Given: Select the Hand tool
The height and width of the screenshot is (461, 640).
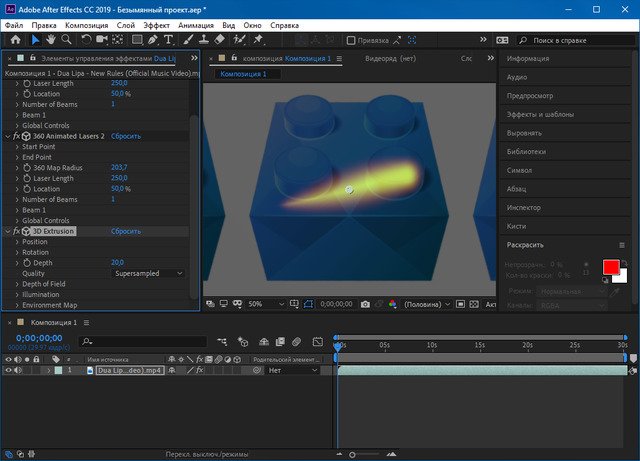Looking at the screenshot, I should coord(50,40).
